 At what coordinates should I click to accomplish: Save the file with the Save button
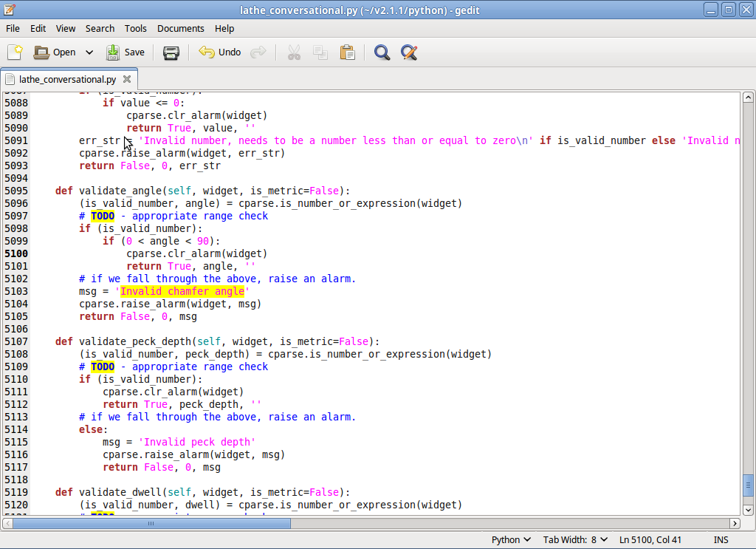point(126,52)
